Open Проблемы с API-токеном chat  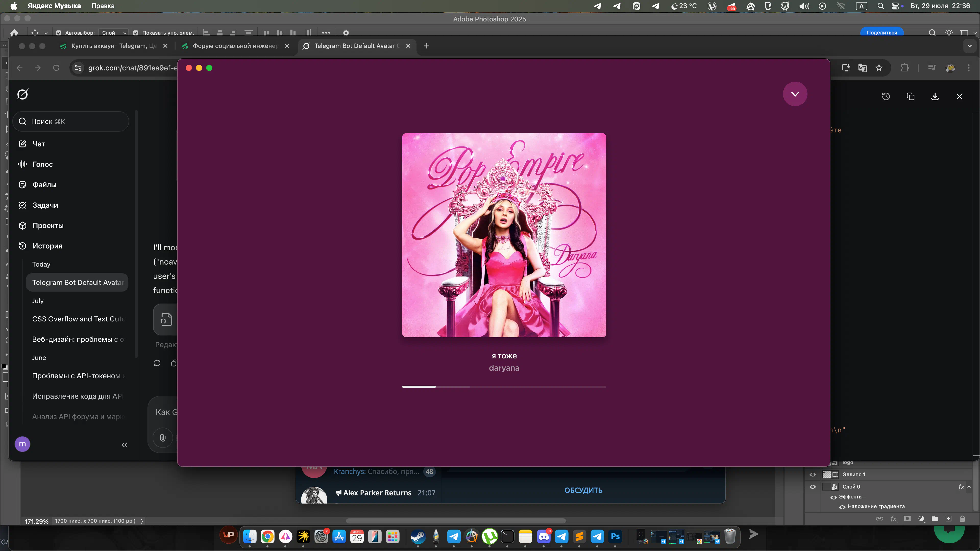point(77,376)
